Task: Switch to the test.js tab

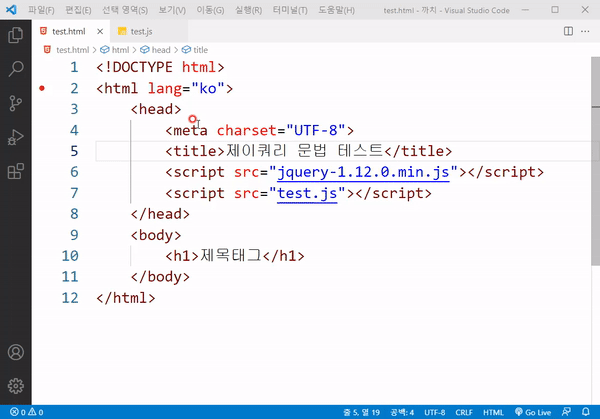Action: coord(140,31)
